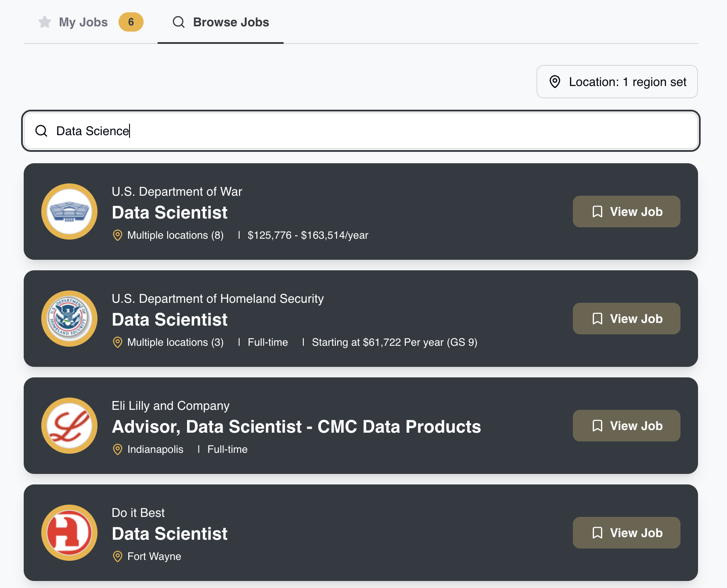
Task: Switch to the Browse Jobs tab
Action: [220, 22]
